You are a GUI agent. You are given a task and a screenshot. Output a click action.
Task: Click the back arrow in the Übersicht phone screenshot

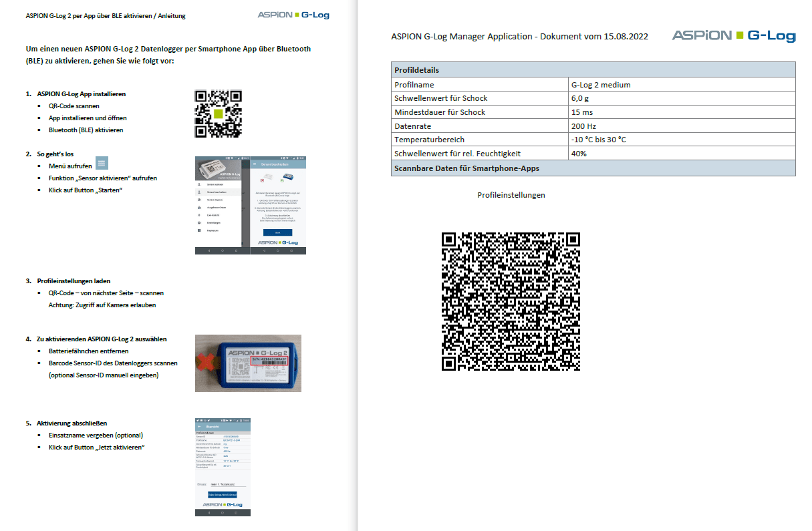(x=199, y=426)
